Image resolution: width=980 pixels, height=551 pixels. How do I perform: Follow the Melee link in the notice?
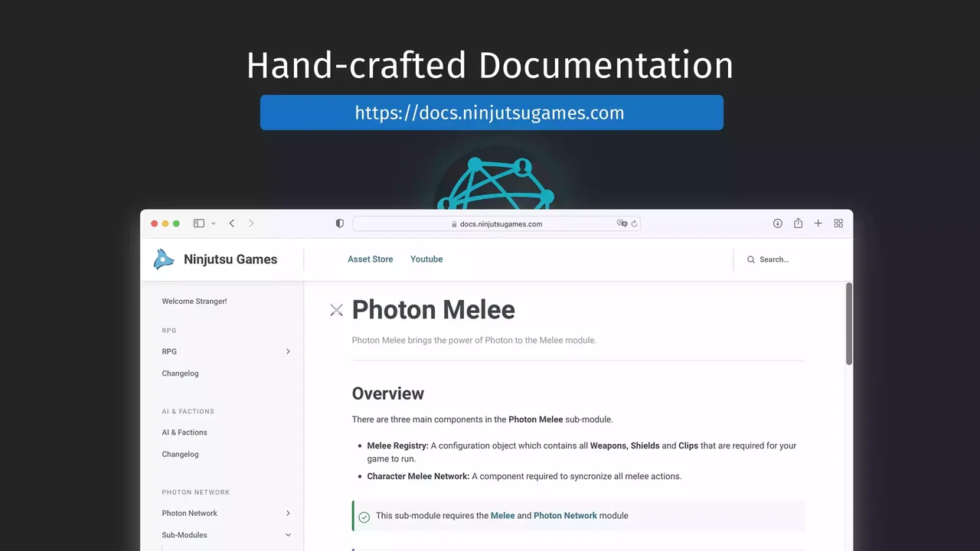tap(503, 516)
